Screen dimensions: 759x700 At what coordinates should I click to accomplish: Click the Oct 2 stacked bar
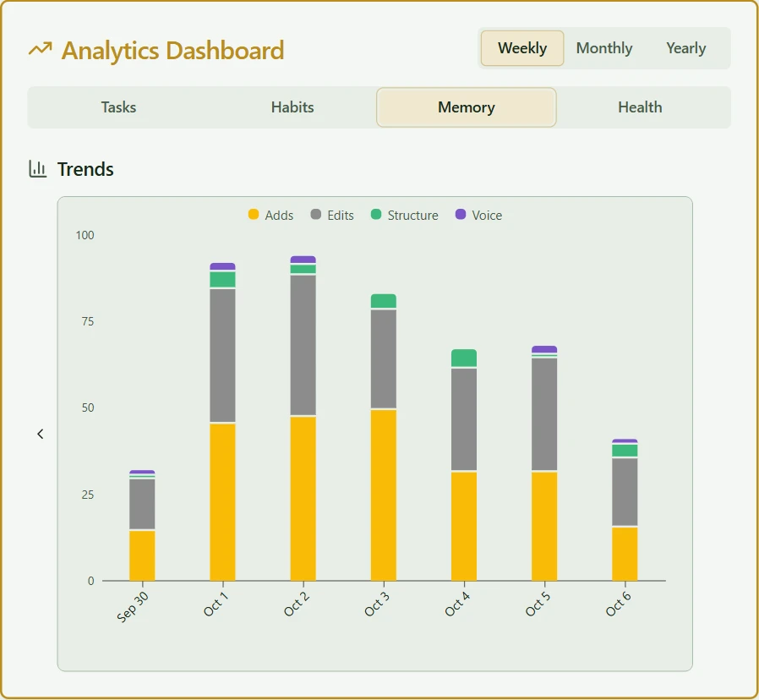pyautogui.click(x=303, y=418)
